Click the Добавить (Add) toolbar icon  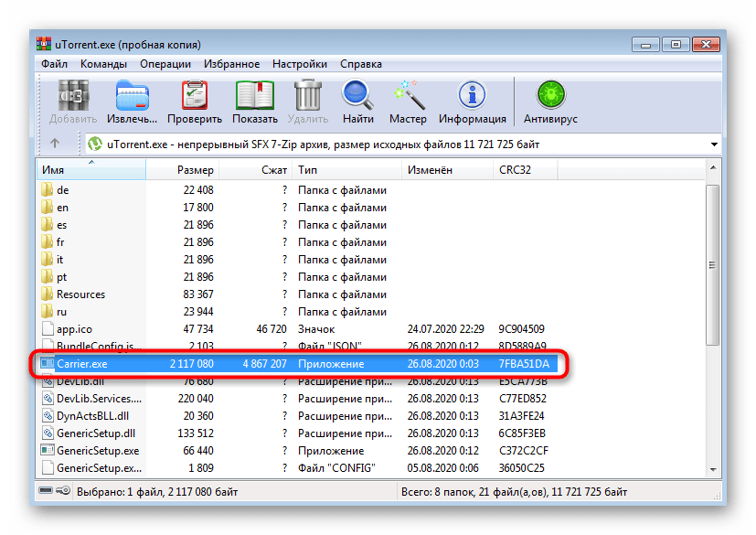pyautogui.click(x=73, y=95)
